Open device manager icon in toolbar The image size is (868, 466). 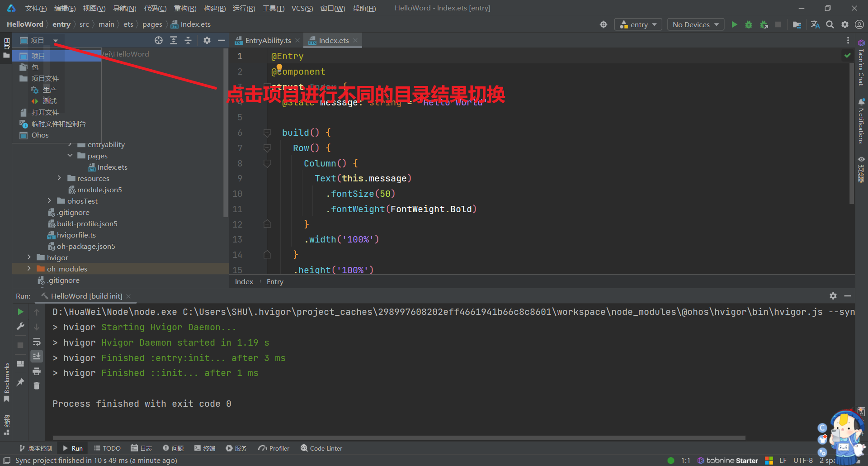pos(797,24)
